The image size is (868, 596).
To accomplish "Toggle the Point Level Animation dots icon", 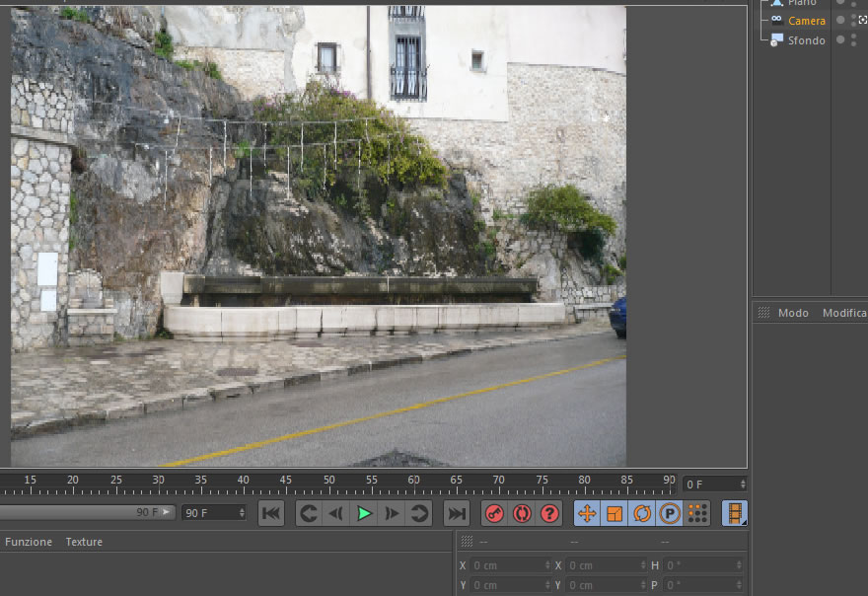I will (697, 513).
